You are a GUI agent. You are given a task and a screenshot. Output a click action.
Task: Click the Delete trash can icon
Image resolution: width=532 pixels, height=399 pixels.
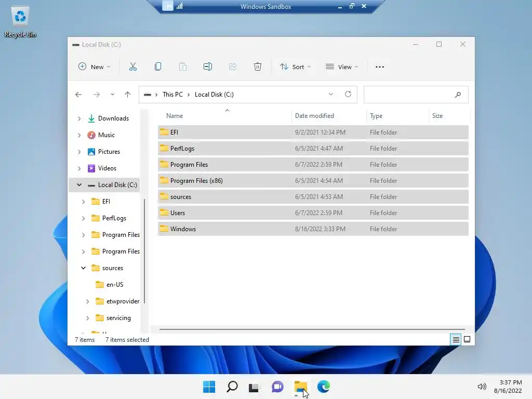pyautogui.click(x=258, y=67)
